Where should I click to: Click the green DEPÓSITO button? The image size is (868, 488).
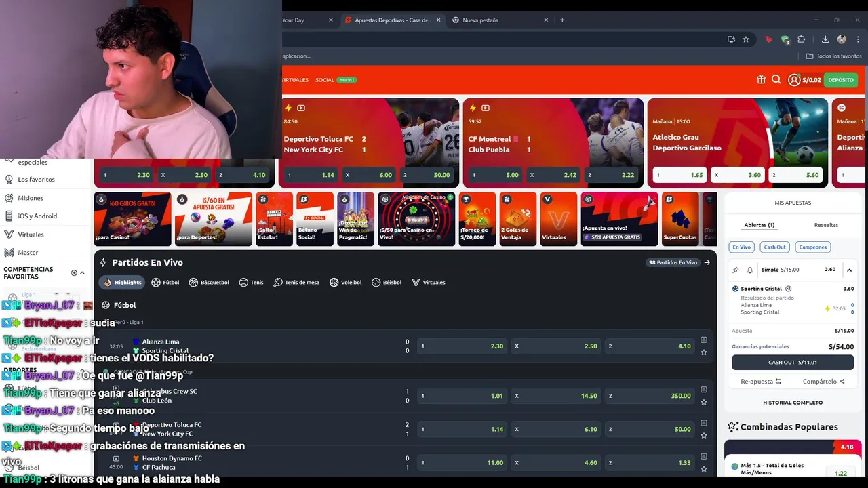[841, 80]
